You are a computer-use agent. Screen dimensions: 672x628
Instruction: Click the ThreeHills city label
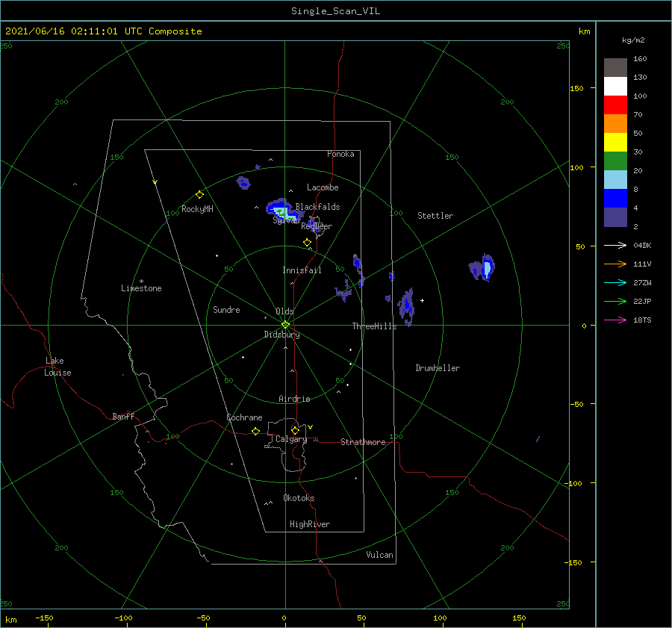[374, 326]
